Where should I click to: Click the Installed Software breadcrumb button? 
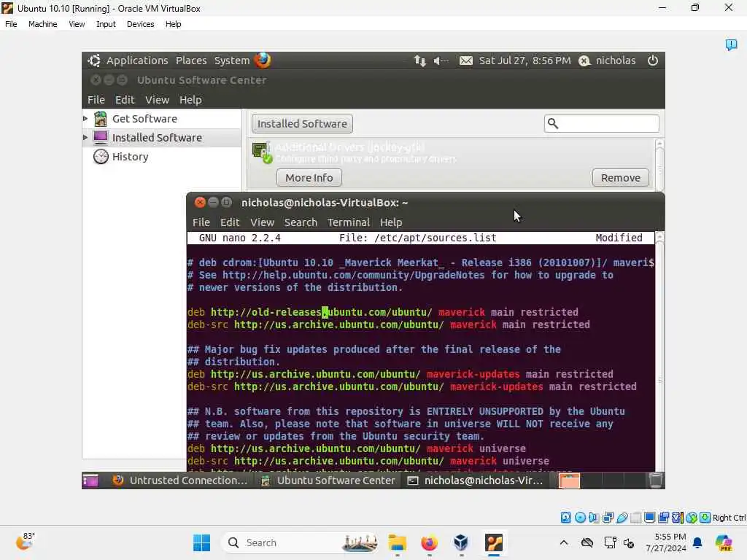pos(302,124)
